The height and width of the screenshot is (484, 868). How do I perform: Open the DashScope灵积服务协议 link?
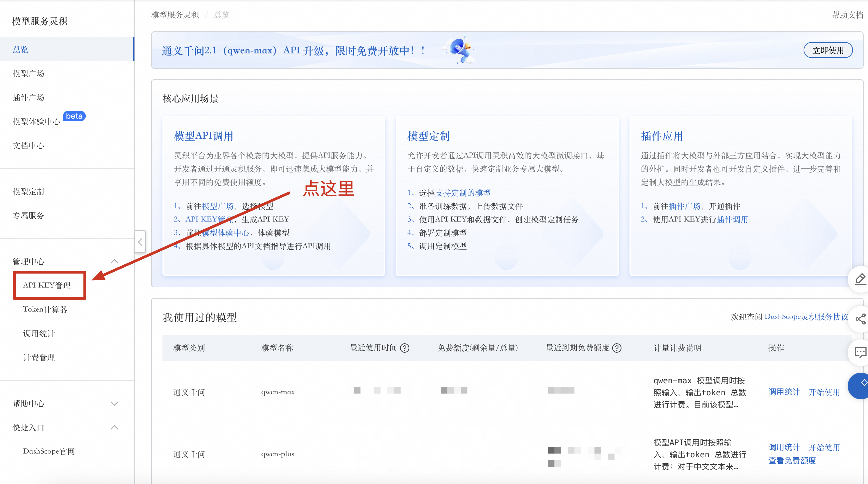(x=806, y=317)
